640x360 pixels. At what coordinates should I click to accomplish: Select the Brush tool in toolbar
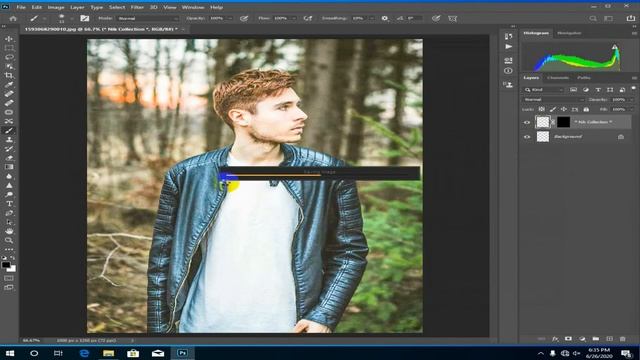click(x=9, y=131)
